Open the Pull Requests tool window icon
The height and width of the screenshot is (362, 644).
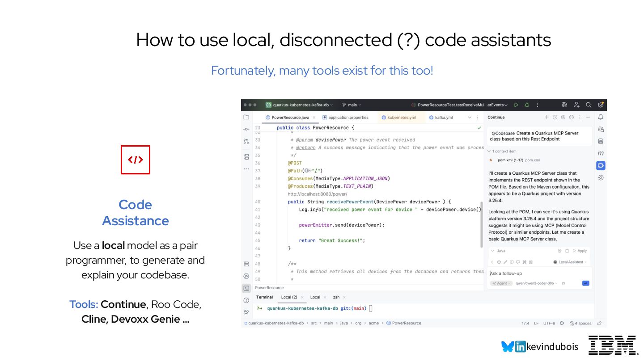tap(246, 141)
